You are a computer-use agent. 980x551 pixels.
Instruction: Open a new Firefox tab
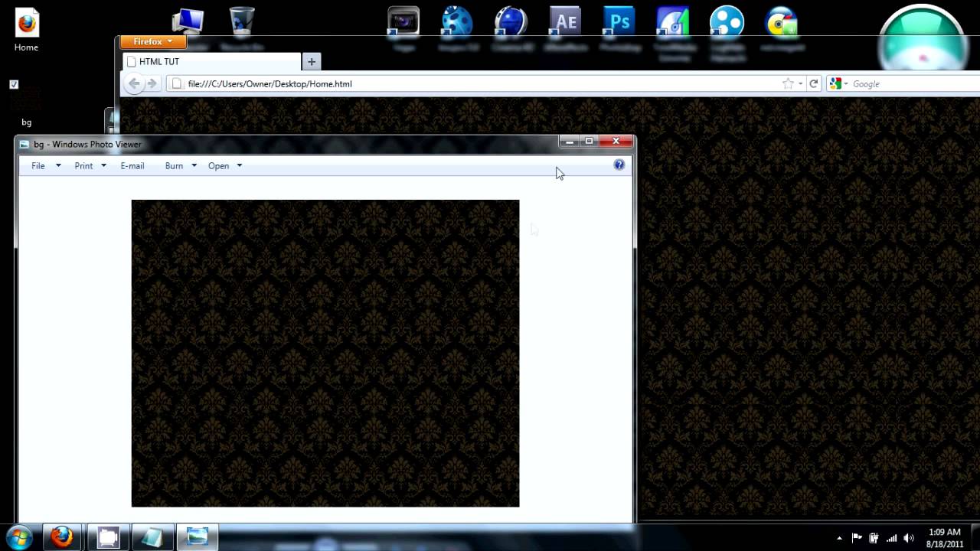click(312, 61)
